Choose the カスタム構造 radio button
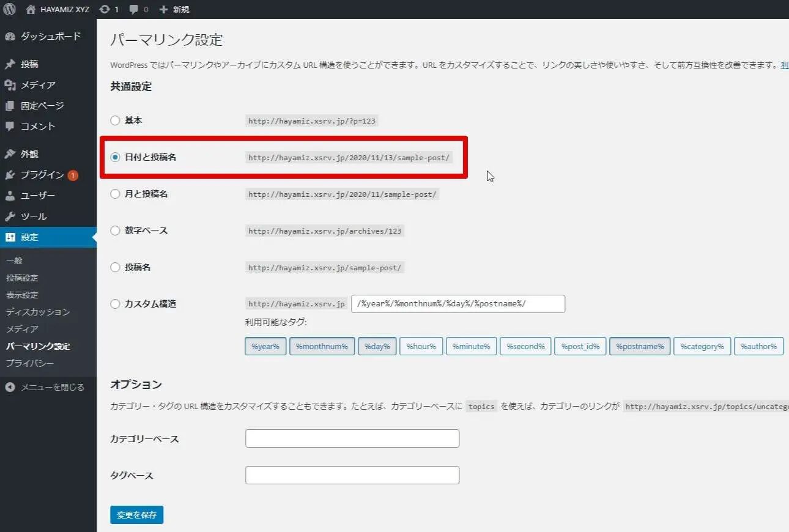 115,304
